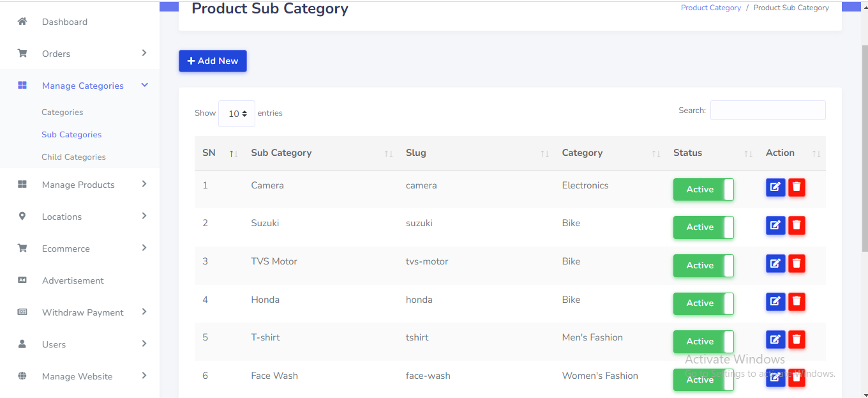Click the Dashboard home icon

click(x=22, y=22)
